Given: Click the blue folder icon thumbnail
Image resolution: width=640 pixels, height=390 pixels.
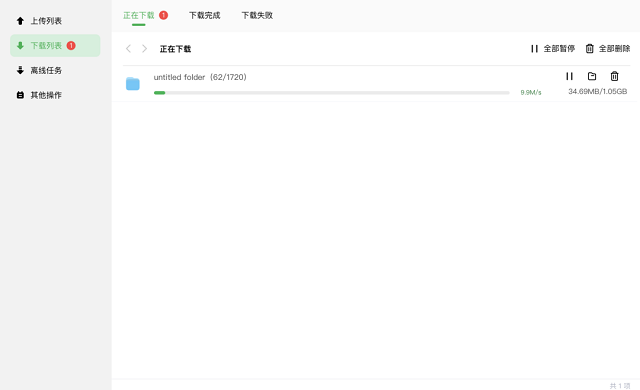Looking at the screenshot, I should pyautogui.click(x=133, y=84).
